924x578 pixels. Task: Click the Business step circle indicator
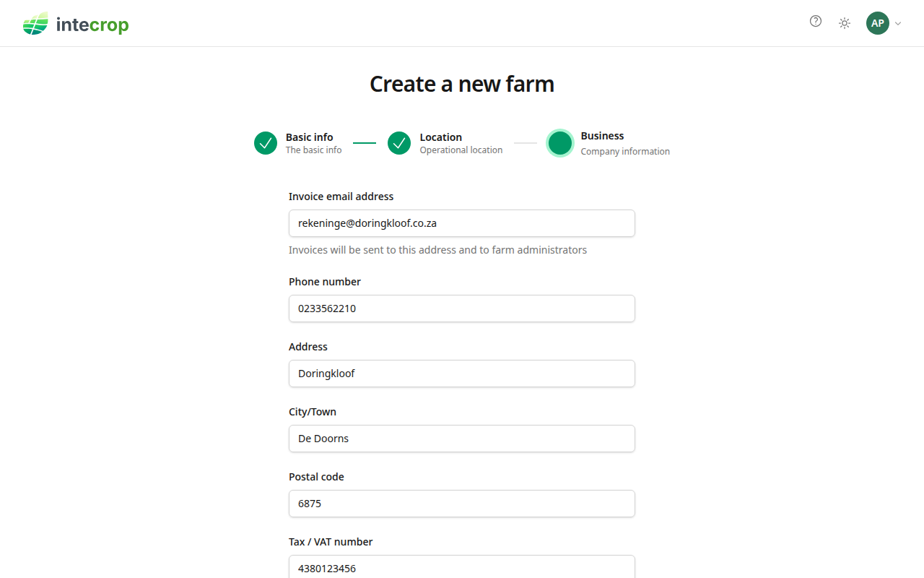coord(560,143)
